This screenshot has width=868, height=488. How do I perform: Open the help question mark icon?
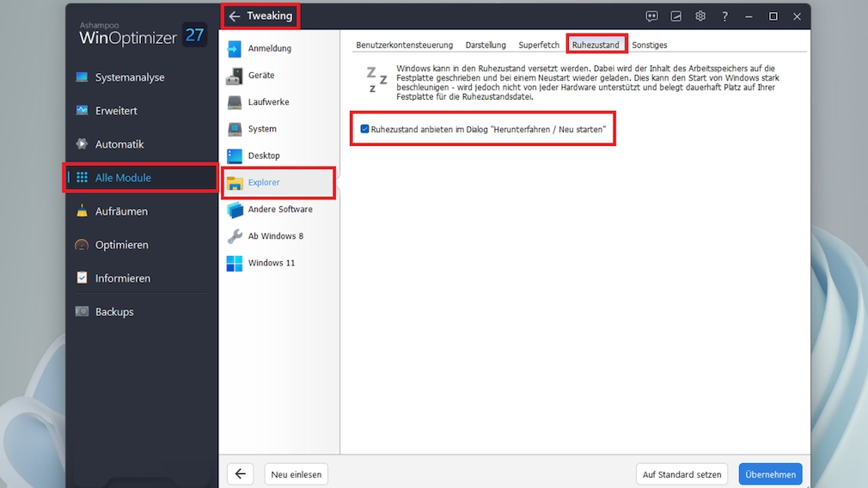pos(724,16)
